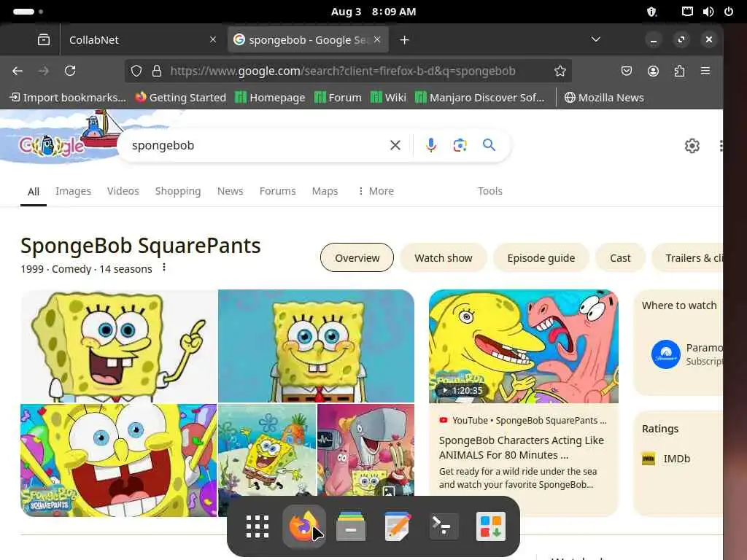Image resolution: width=747 pixels, height=560 pixels.
Task: Reload the page with the refresh icon
Action: 70,71
